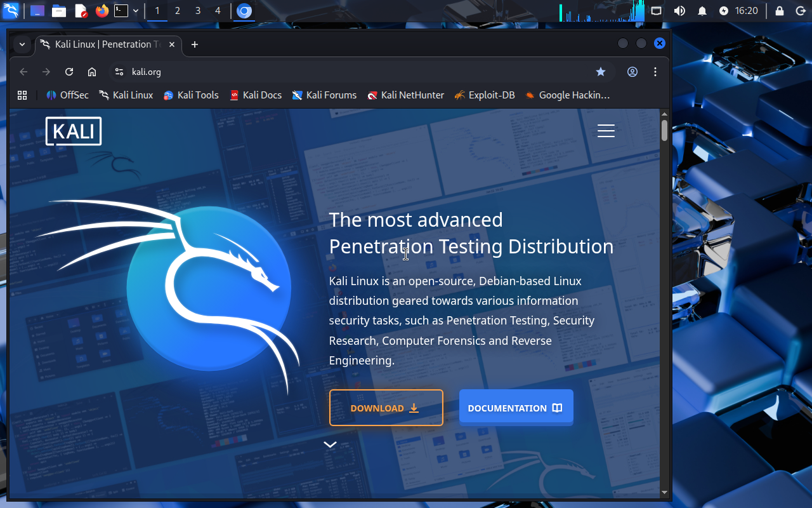Click the browser Home icon

tap(92, 72)
